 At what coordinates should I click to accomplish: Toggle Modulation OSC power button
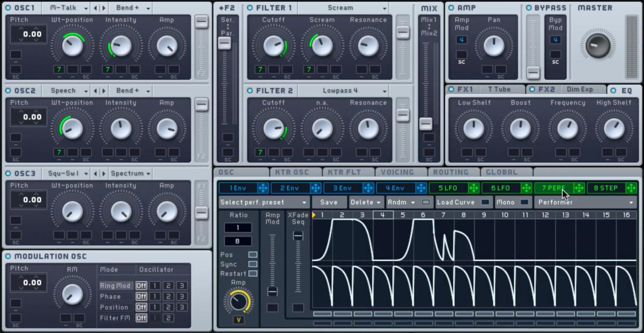coord(8,256)
